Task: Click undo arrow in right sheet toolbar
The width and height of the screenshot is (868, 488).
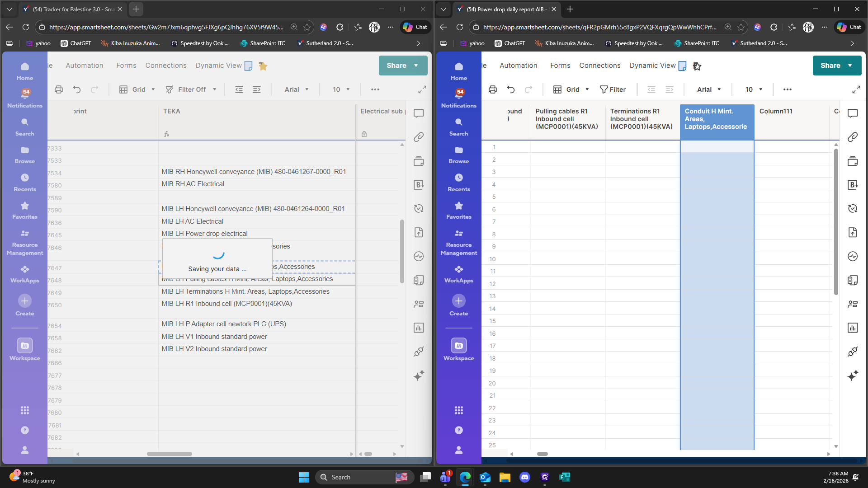Action: (511, 89)
